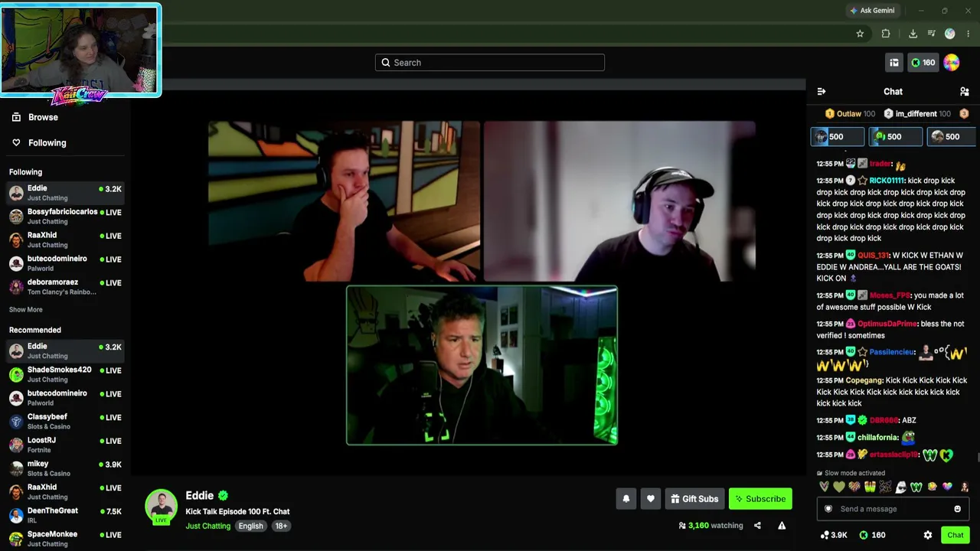Click the search box at top
Screen dimensions: 980x551
coord(490,63)
